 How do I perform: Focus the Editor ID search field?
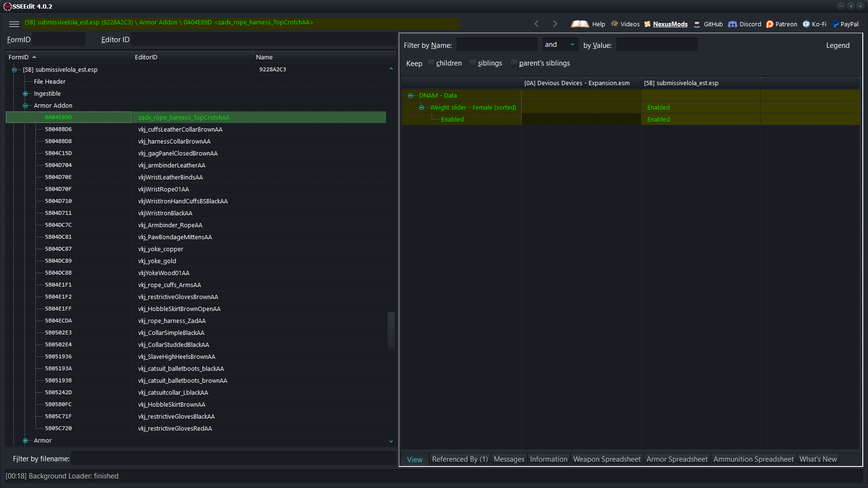pyautogui.click(x=264, y=39)
